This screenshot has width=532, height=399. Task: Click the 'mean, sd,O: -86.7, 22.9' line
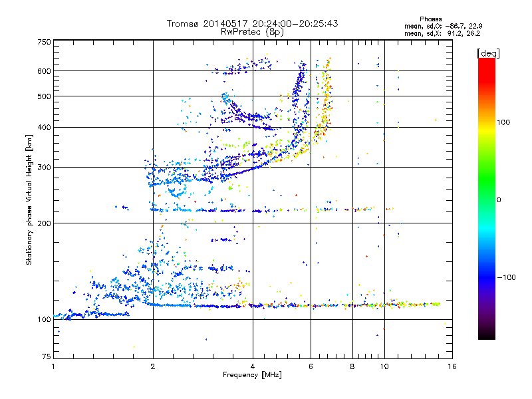tap(443, 26)
